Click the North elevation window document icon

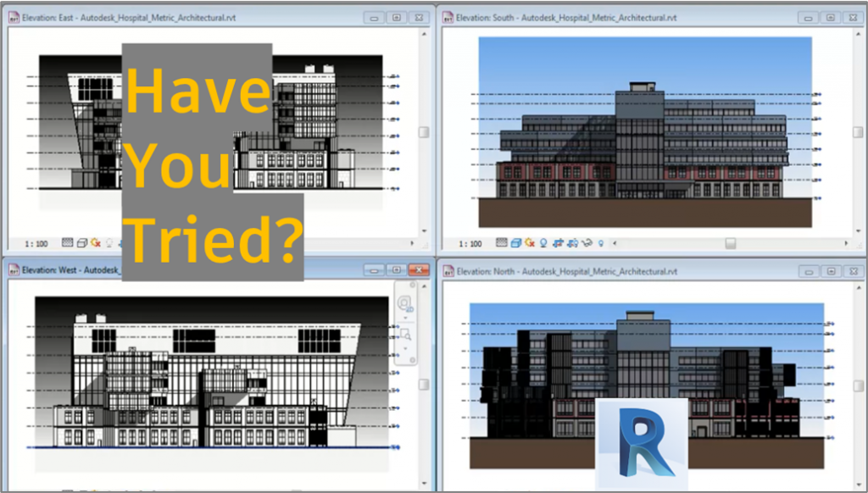[448, 272]
